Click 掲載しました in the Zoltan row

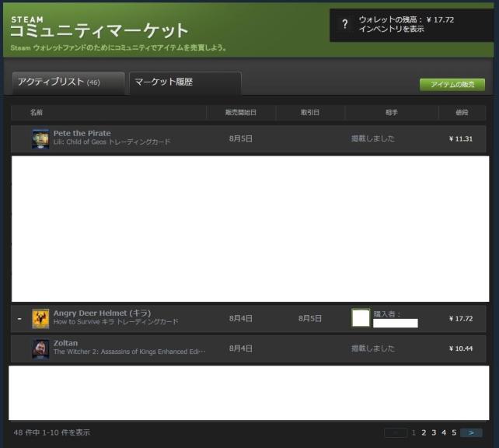[x=373, y=348]
